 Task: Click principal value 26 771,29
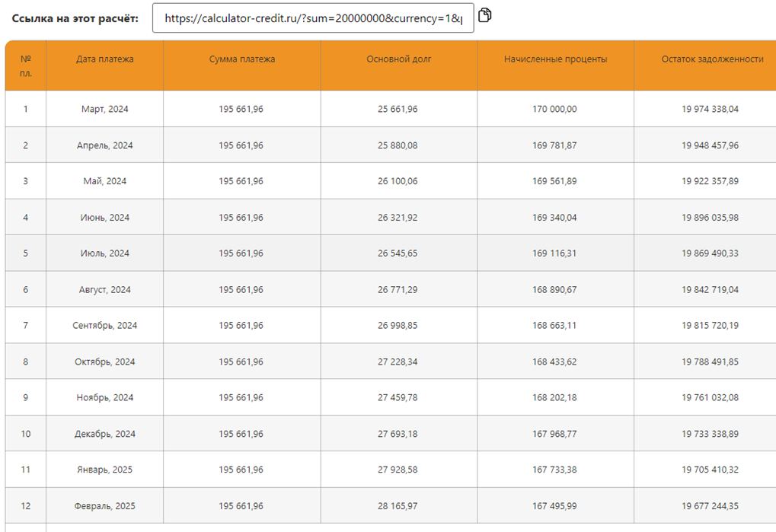point(398,290)
